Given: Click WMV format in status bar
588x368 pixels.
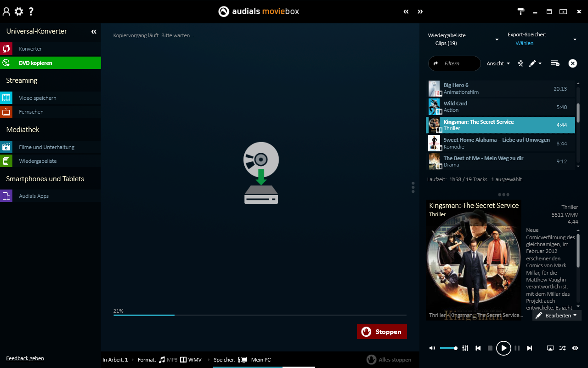Looking at the screenshot, I should point(191,360).
